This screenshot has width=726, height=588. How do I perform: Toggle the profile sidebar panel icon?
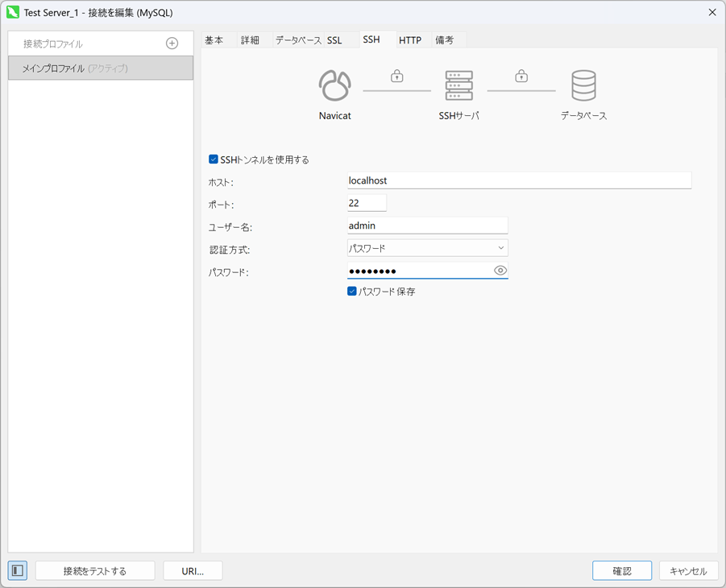click(x=18, y=570)
